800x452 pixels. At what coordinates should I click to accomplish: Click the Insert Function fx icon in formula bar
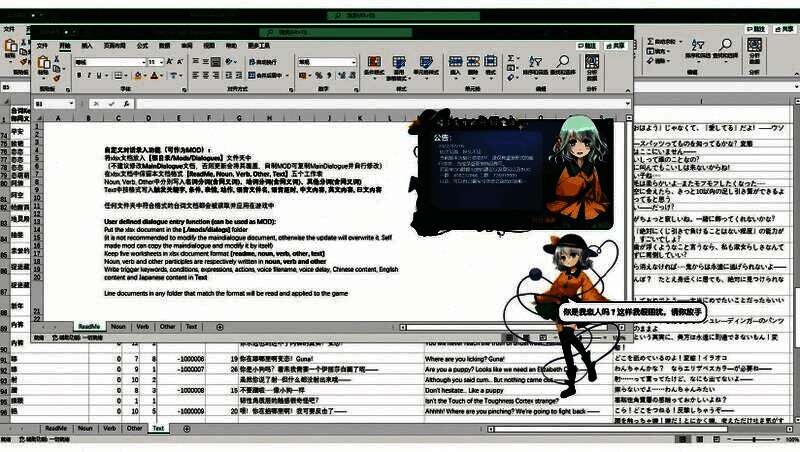tap(128, 104)
